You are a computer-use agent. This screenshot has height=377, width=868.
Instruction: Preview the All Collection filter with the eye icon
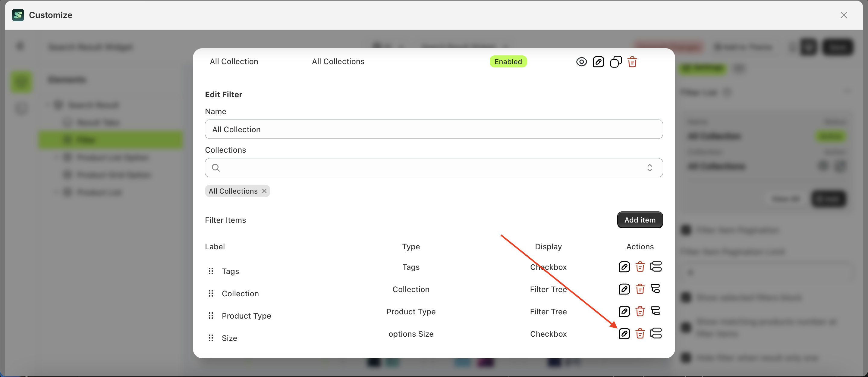[582, 62]
